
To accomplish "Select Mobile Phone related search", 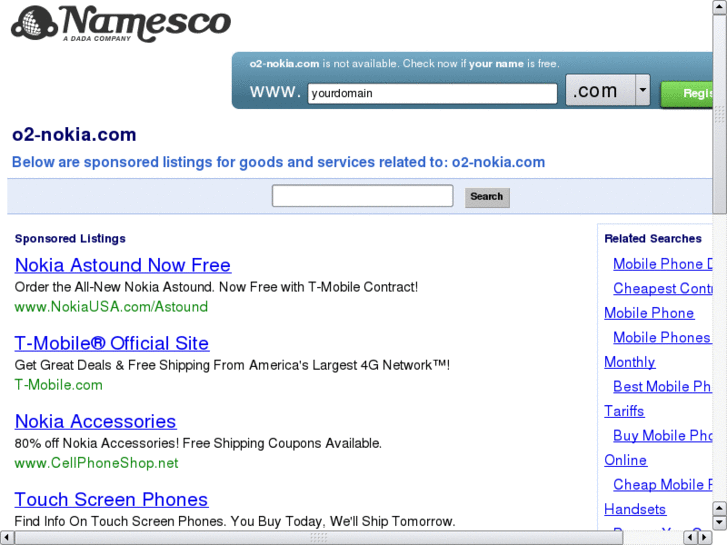I will pos(649,313).
